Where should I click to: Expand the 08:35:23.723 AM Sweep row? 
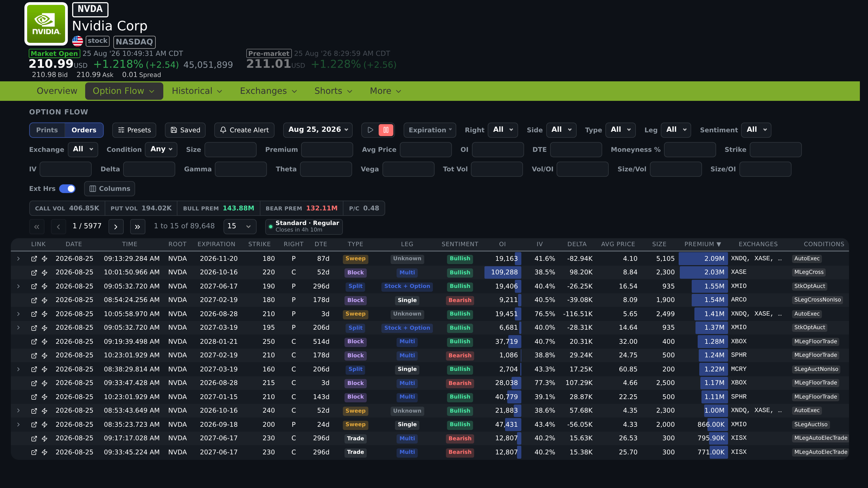18,424
